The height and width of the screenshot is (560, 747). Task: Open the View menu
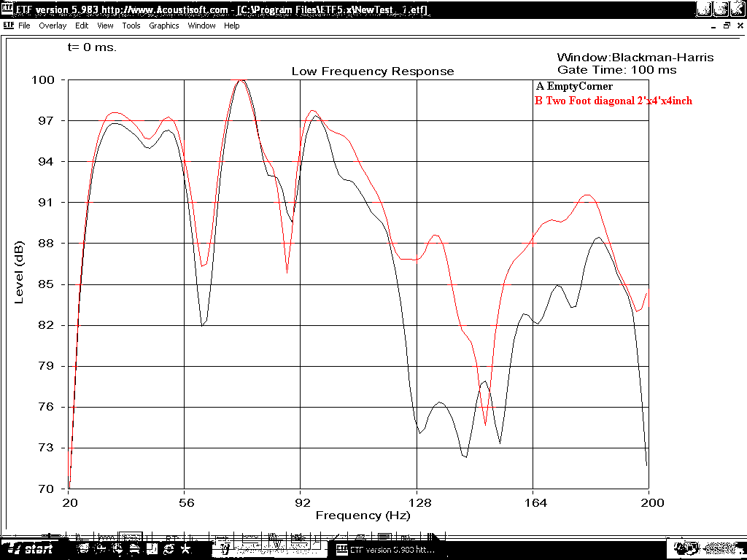106,26
